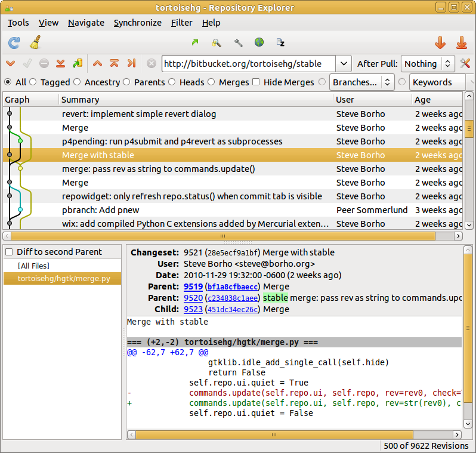The width and height of the screenshot is (476, 453).
Task: Open the Filter menu
Action: coord(181,23)
